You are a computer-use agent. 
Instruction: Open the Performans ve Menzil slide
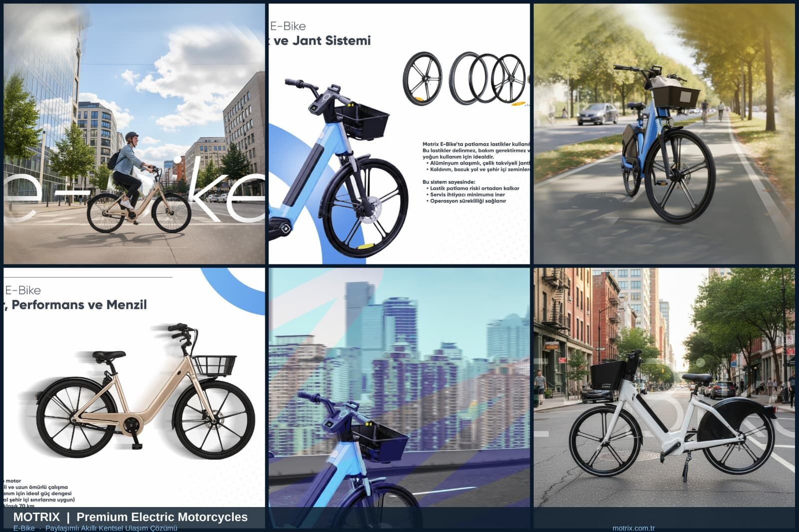tap(134, 387)
